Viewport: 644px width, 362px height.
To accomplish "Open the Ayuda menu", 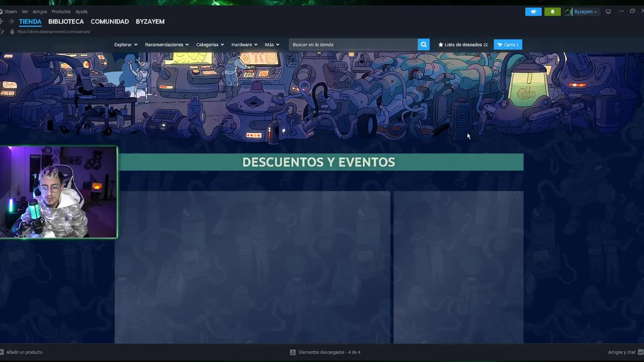I will [81, 12].
